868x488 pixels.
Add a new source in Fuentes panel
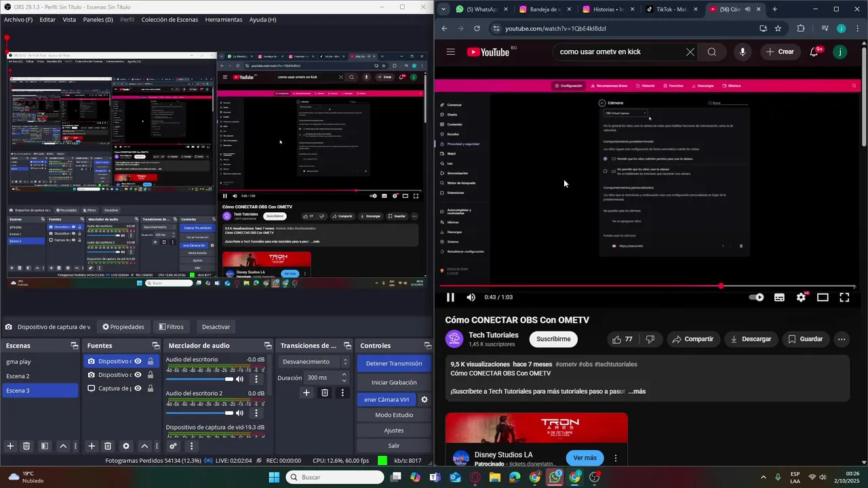click(x=92, y=446)
